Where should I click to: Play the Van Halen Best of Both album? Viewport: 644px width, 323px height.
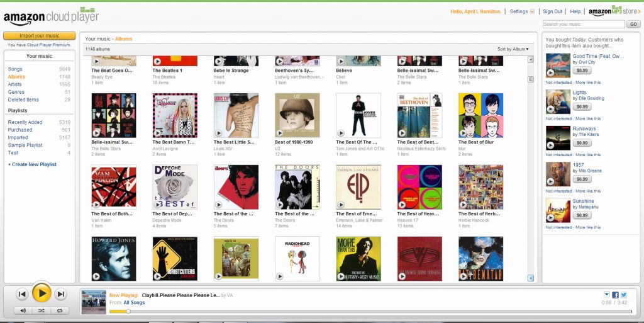coord(96,205)
